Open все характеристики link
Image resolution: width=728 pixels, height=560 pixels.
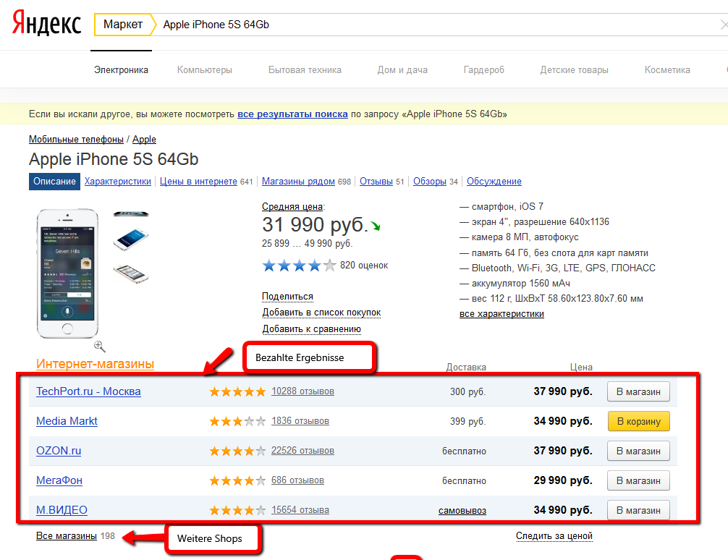tap(501, 314)
